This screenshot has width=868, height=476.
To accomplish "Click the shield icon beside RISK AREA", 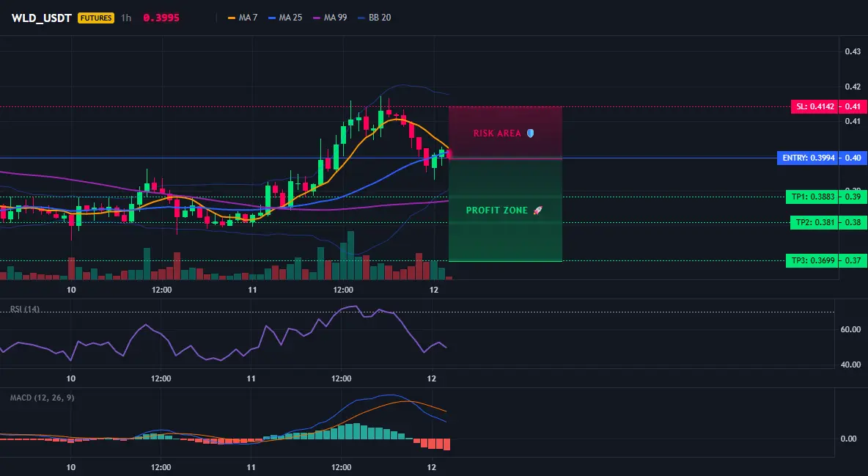I will pos(530,133).
